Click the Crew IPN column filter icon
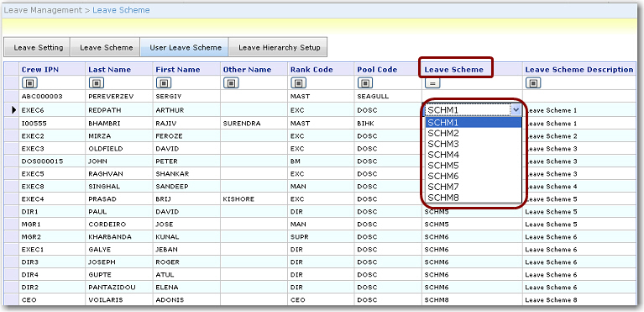Viewport: 644px width, 312px height. 29,83
